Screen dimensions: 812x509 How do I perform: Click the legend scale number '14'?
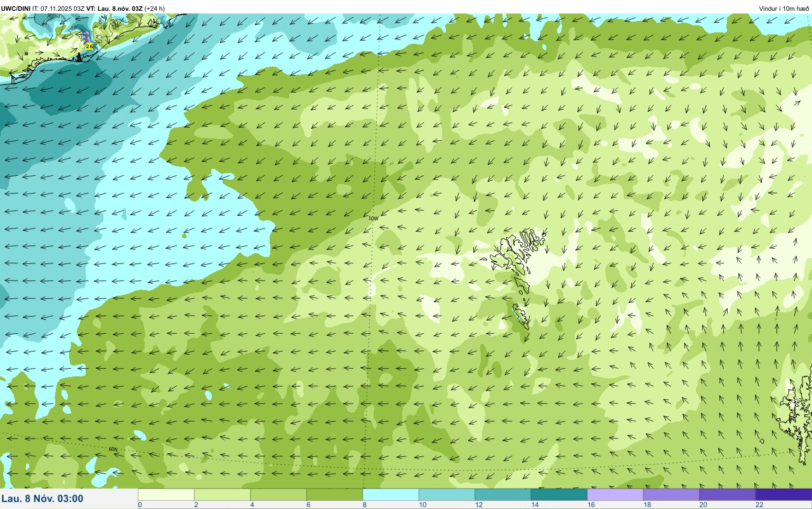[x=534, y=505]
